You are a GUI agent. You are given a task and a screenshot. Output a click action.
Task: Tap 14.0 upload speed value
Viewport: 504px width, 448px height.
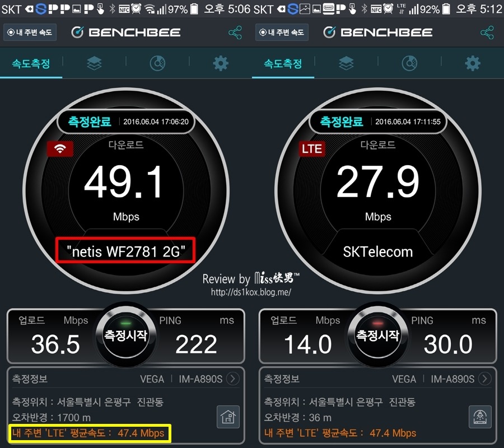[307, 344]
